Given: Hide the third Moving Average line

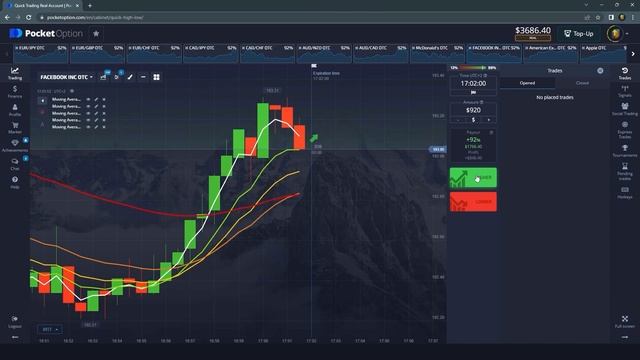Looking at the screenshot, I should pyautogui.click(x=88, y=113).
